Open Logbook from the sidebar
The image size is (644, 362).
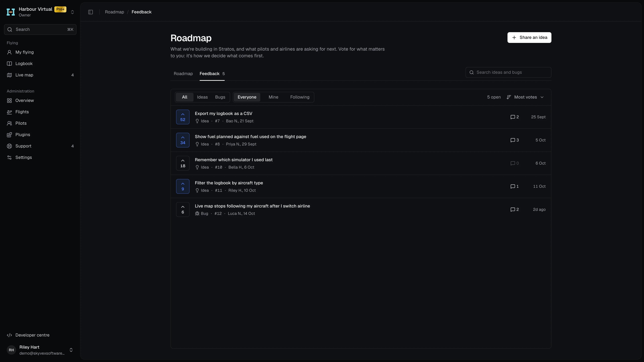click(x=40, y=64)
